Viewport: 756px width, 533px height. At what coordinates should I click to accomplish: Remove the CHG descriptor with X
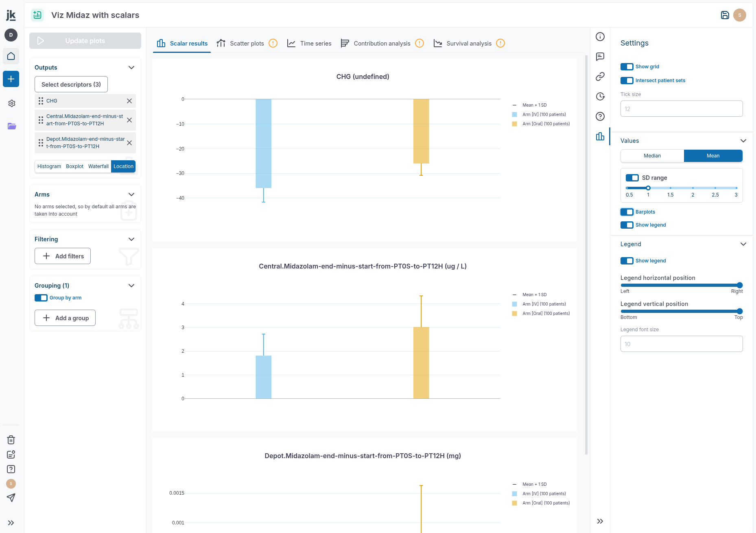[129, 101]
